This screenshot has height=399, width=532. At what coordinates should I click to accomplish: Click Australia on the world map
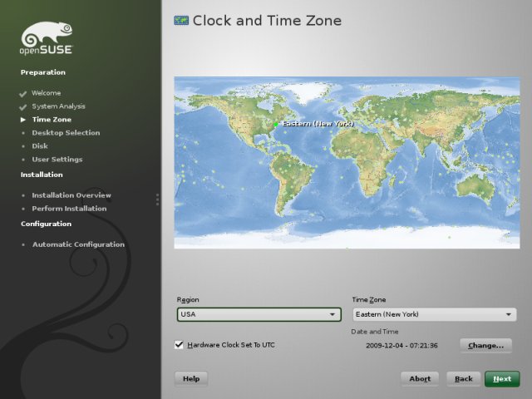475,189
